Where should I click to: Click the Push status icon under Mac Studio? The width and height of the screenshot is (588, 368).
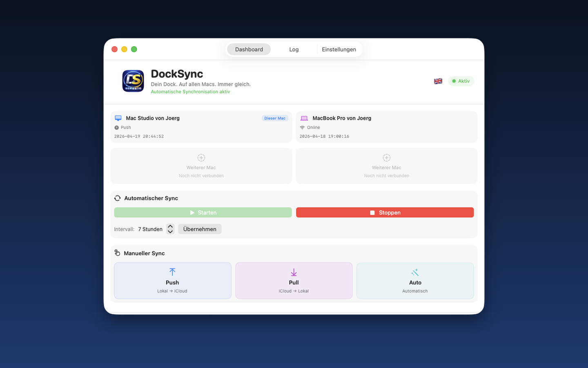tap(116, 128)
